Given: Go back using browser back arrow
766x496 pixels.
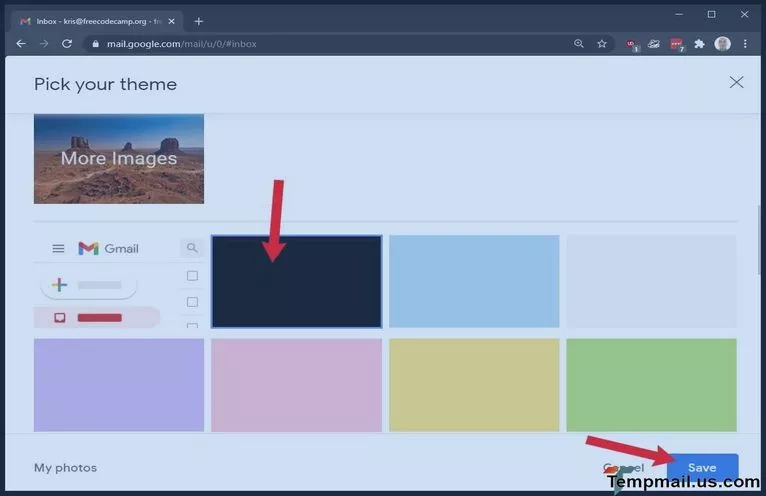Looking at the screenshot, I should [21, 44].
